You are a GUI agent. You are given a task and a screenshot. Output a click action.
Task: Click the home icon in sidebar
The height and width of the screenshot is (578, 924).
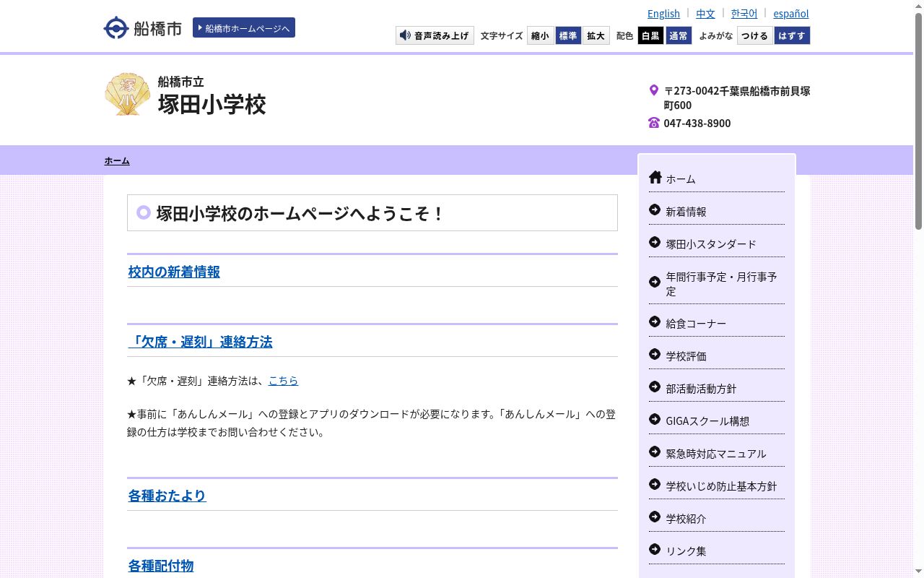click(655, 177)
